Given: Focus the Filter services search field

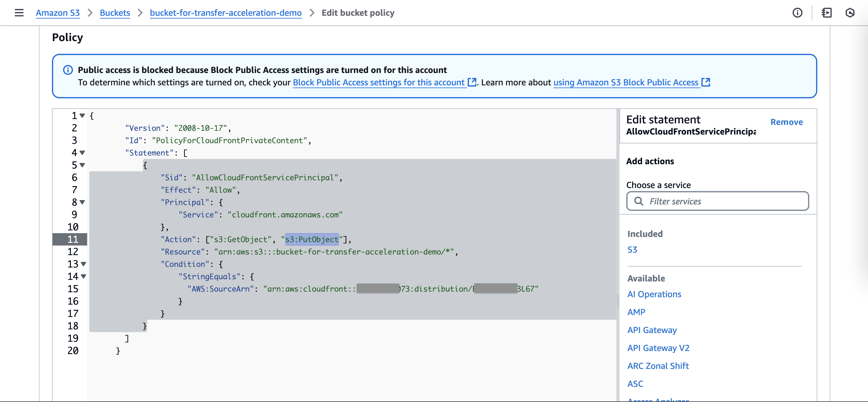Looking at the screenshot, I should coord(725,201).
